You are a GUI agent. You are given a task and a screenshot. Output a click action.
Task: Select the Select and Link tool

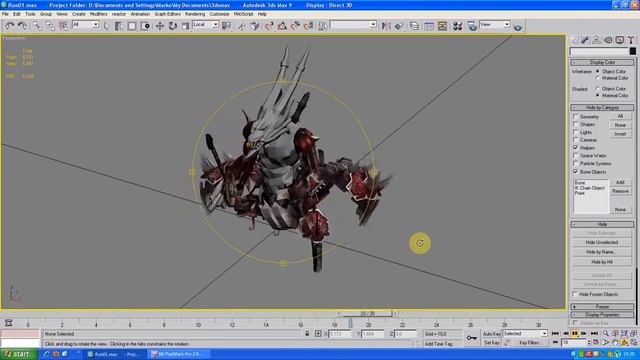[x=37, y=26]
